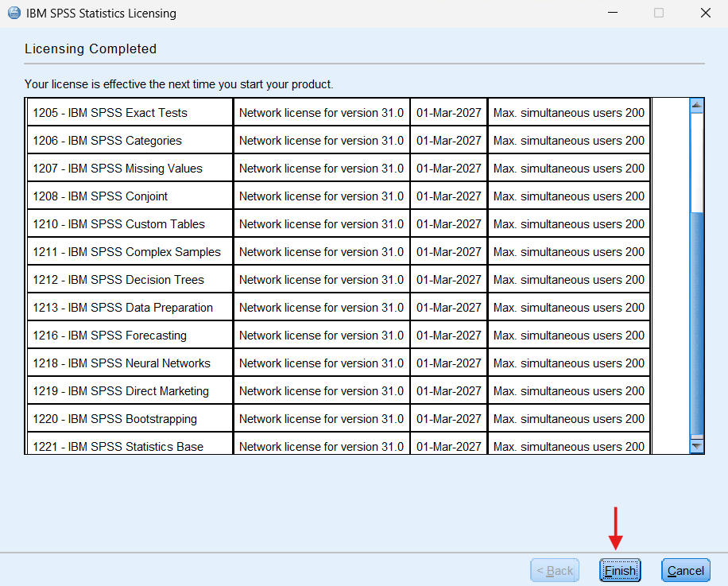Select the 1210 - IBM SPSS Custom Tables cell
The height and width of the screenshot is (586, 728).
[x=130, y=223]
